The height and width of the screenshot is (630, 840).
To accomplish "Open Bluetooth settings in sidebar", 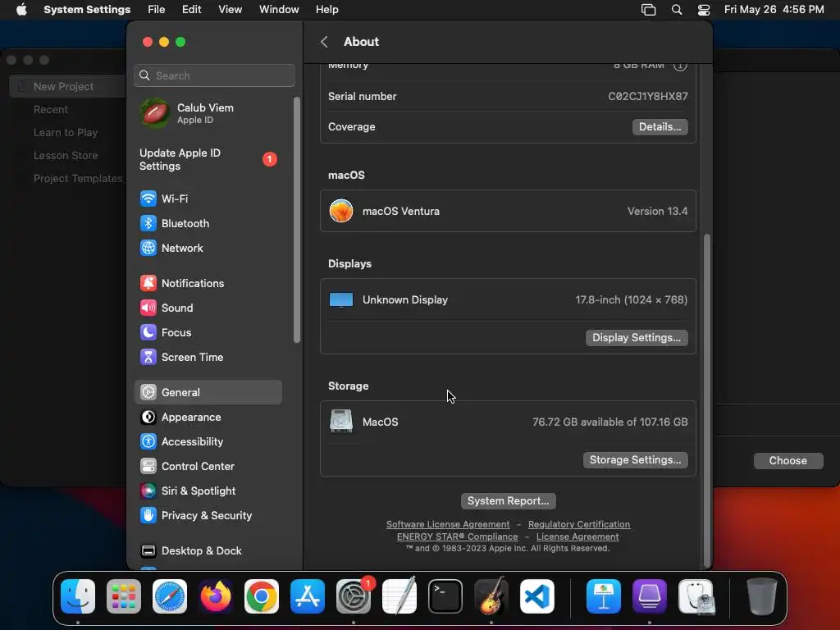I will [208, 223].
